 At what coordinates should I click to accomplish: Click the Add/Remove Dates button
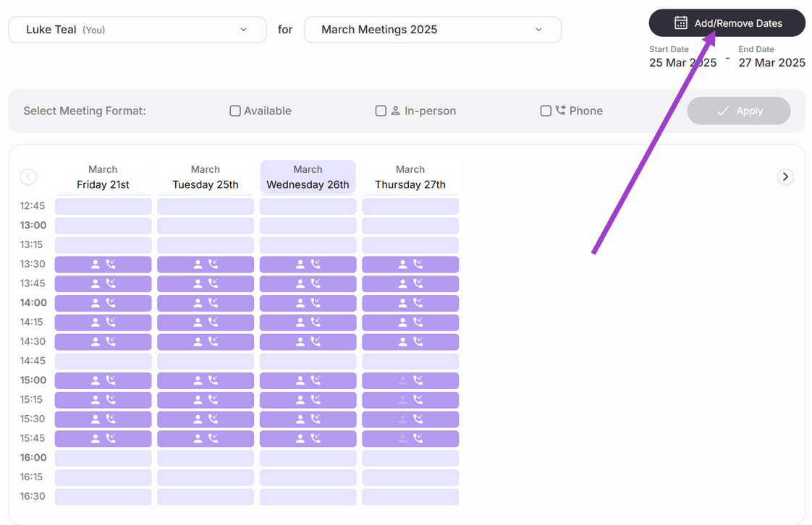pos(727,23)
